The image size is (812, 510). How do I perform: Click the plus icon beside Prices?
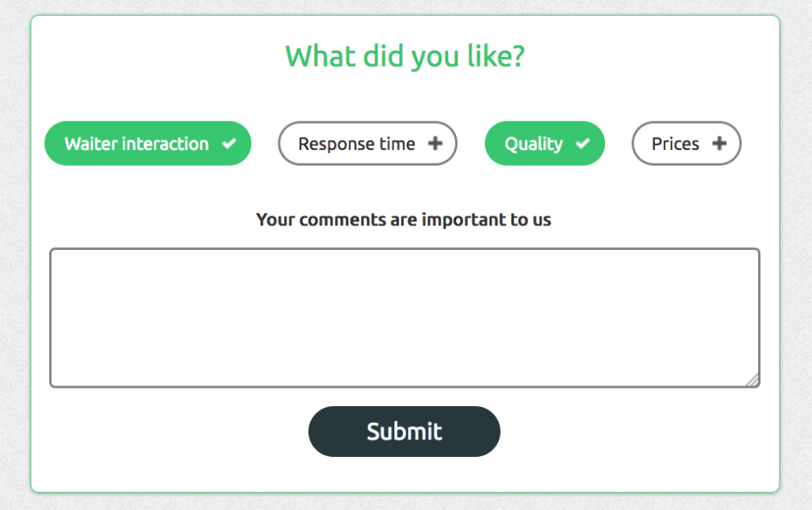(x=718, y=144)
